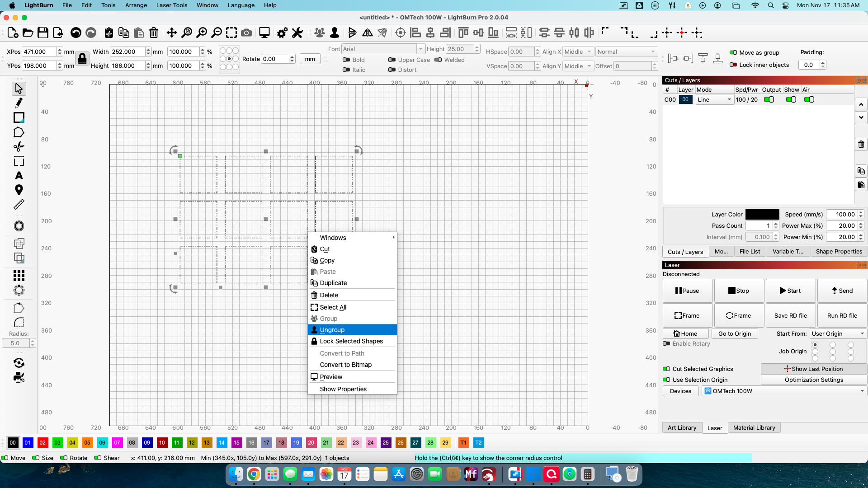Viewport: 868px width, 488px height.
Task: Choose Ungroup from the context menu
Action: coord(332,330)
